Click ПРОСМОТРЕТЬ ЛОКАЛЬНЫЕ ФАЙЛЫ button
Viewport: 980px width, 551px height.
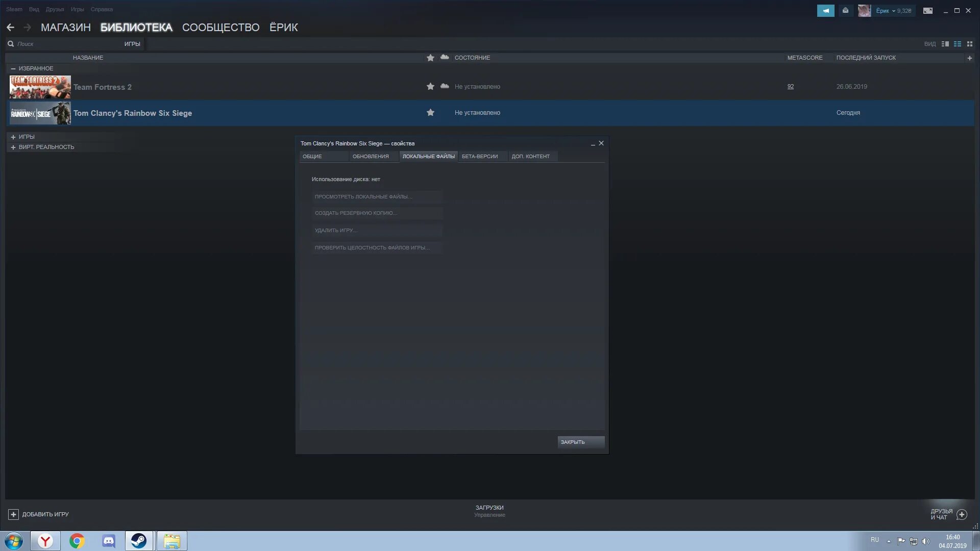pos(377,196)
